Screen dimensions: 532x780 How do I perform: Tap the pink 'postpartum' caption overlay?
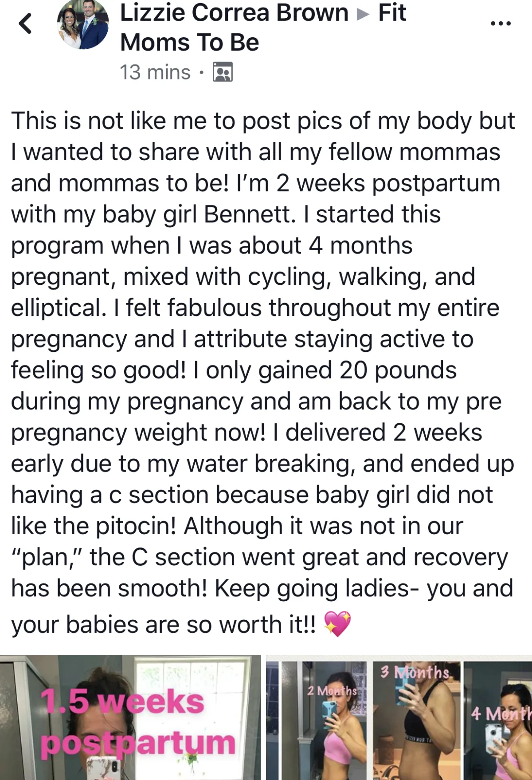pyautogui.click(x=137, y=743)
